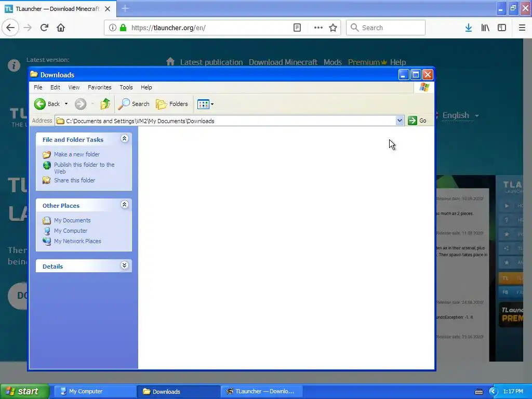Open the View menu
The image size is (532, 399).
pos(74,87)
